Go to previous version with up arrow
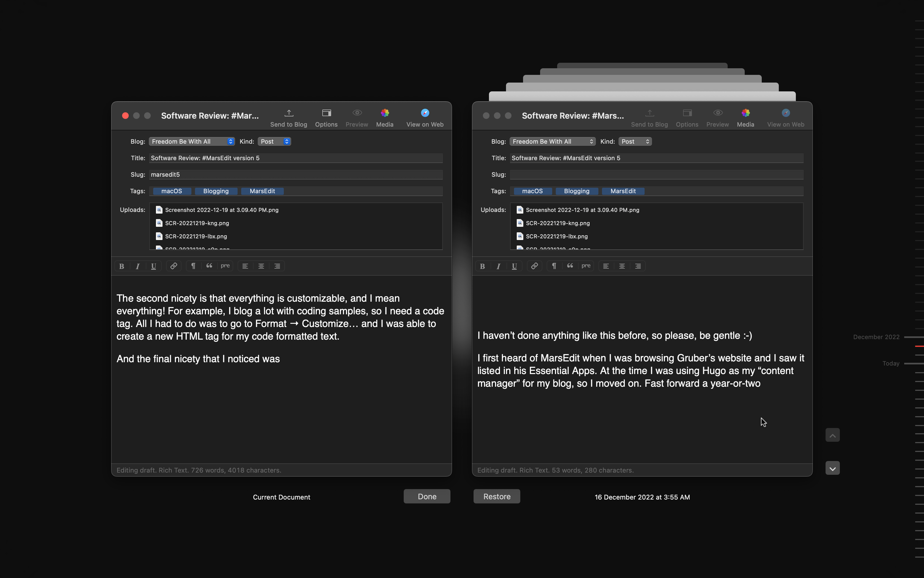Viewport: 924px width, 578px height. [832, 435]
